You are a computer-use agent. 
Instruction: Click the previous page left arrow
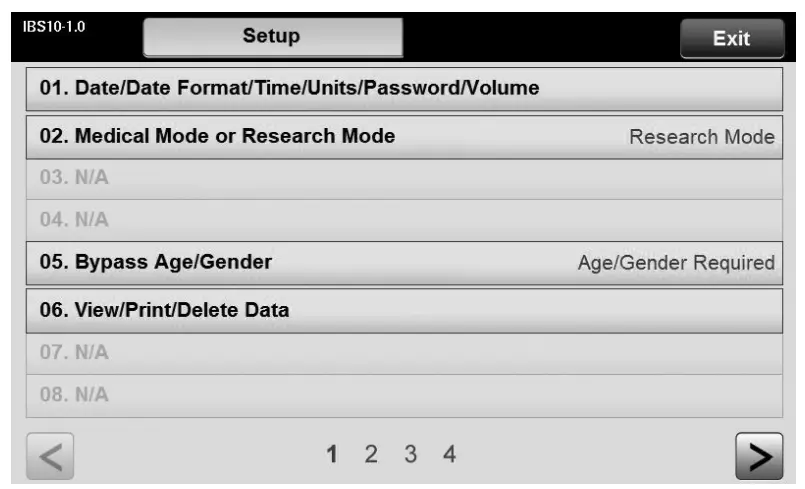48,457
